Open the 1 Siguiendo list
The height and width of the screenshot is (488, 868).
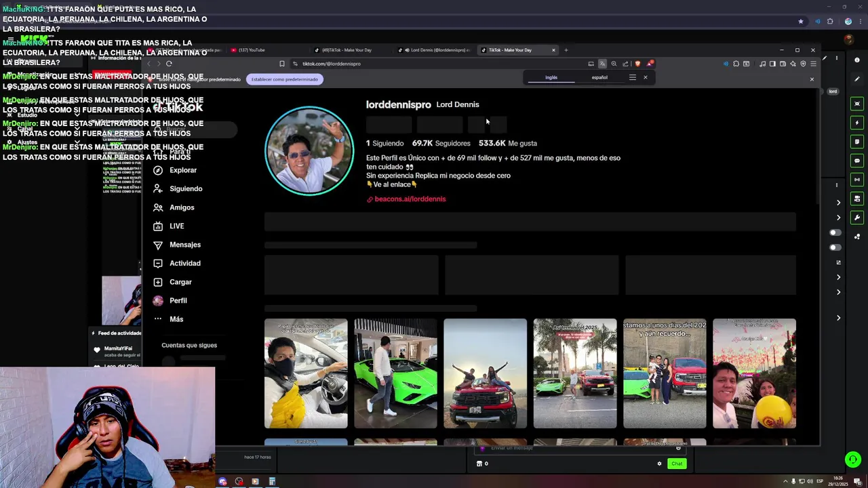(x=384, y=144)
